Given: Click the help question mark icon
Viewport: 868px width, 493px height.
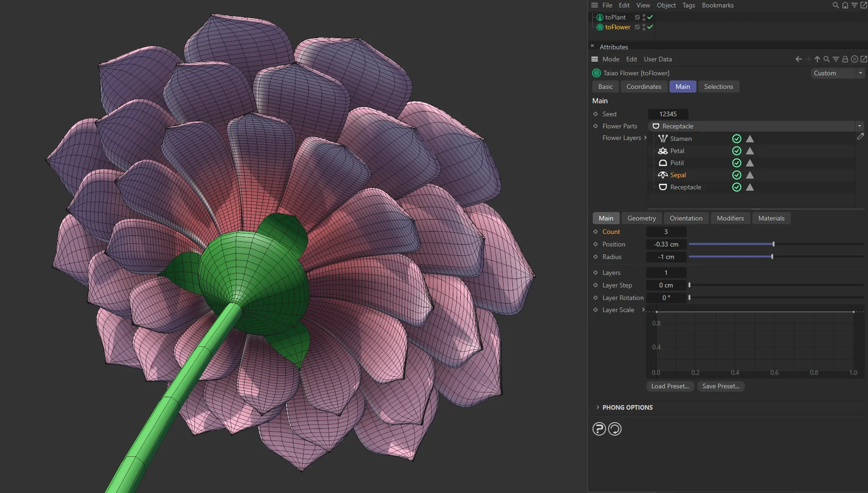Looking at the screenshot, I should click(x=599, y=428).
